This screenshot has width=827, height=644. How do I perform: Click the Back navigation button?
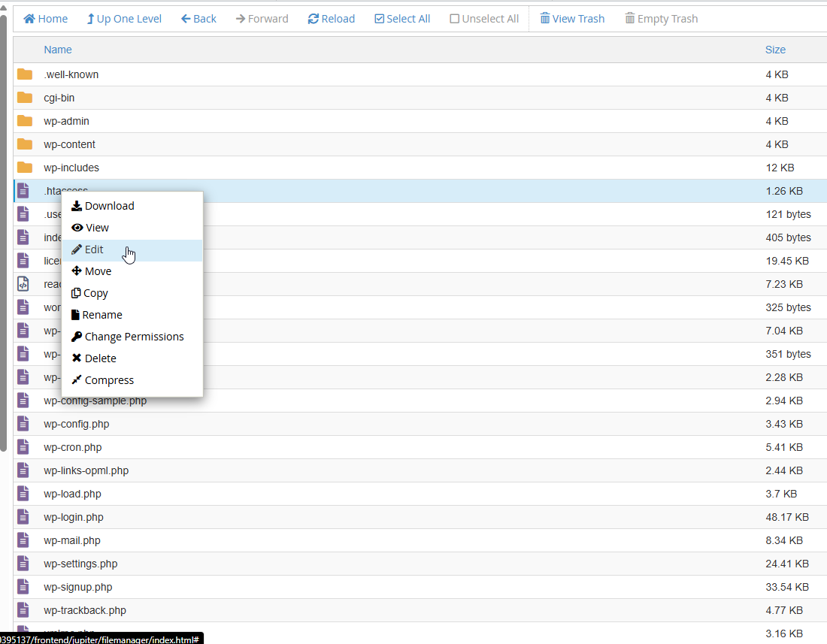coord(198,19)
